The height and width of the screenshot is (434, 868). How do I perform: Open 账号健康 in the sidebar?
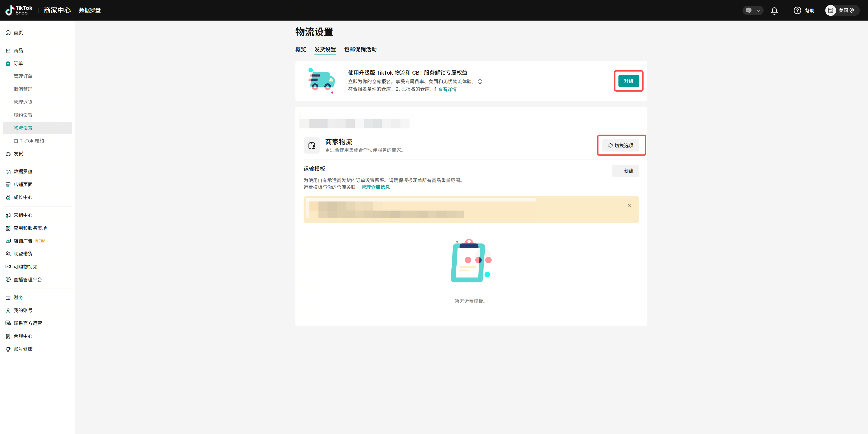pos(23,349)
